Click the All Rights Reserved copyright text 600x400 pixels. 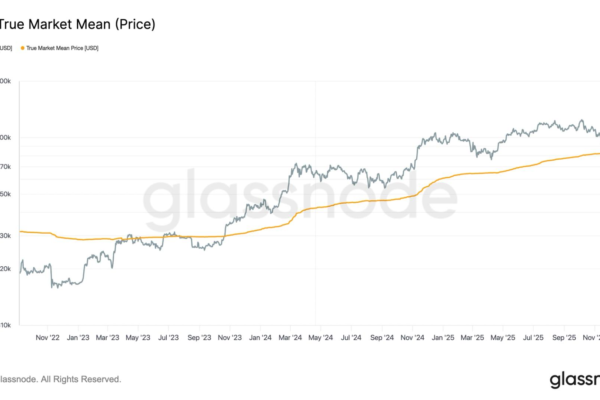point(60,380)
